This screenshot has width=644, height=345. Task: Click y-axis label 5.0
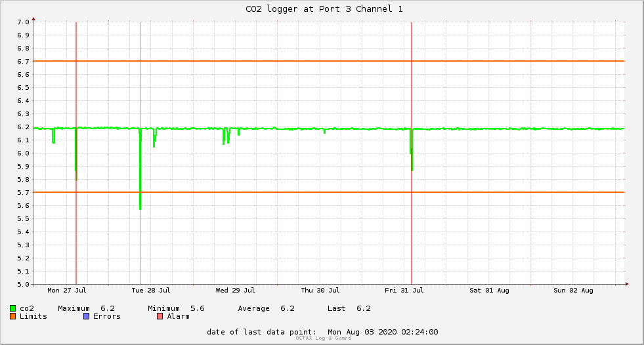[x=23, y=284]
